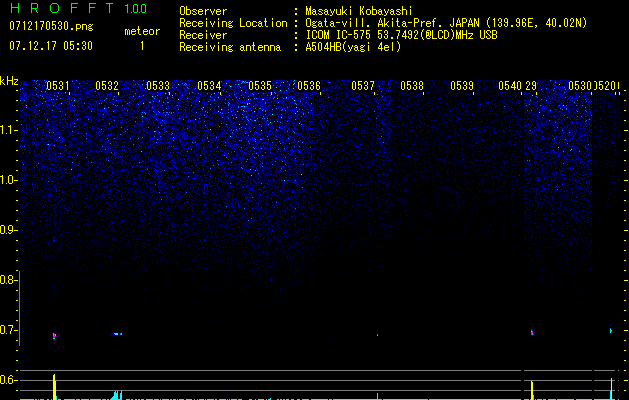629x400 pixels.
Task: Click the 0536 time marker
Action: pos(309,86)
